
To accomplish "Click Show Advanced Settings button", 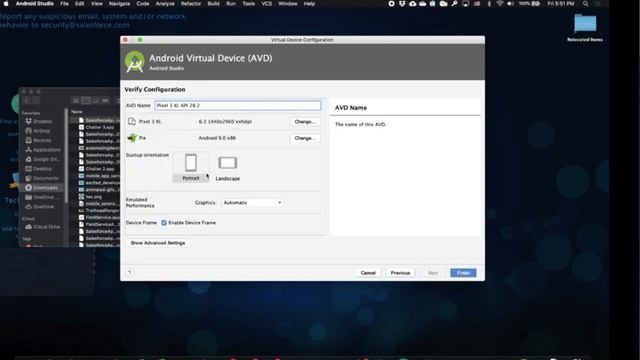I will (x=158, y=243).
